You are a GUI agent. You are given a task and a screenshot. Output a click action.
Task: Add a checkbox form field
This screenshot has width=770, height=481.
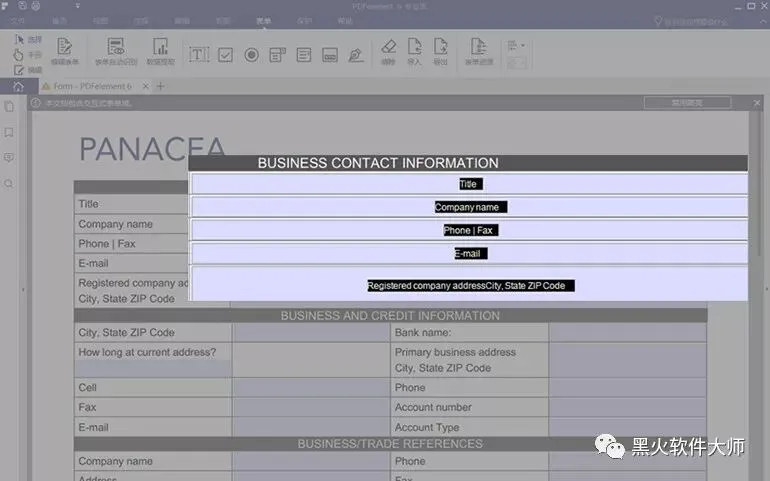pos(225,55)
